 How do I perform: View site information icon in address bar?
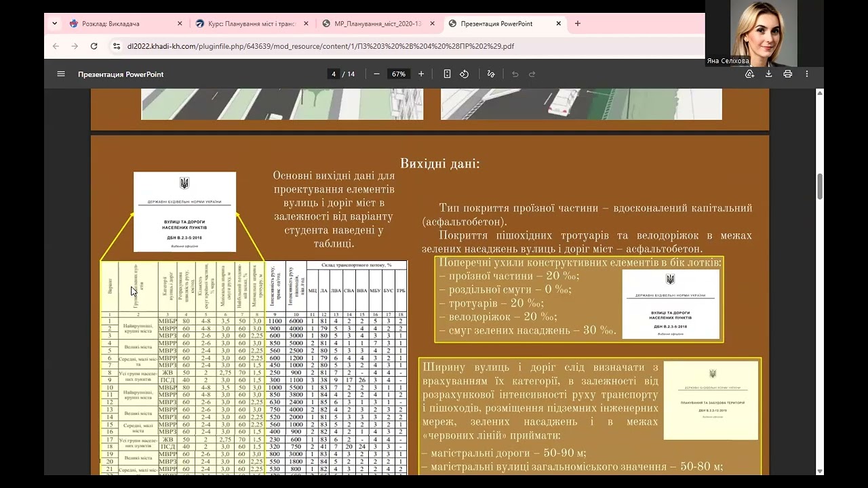pos(117,46)
